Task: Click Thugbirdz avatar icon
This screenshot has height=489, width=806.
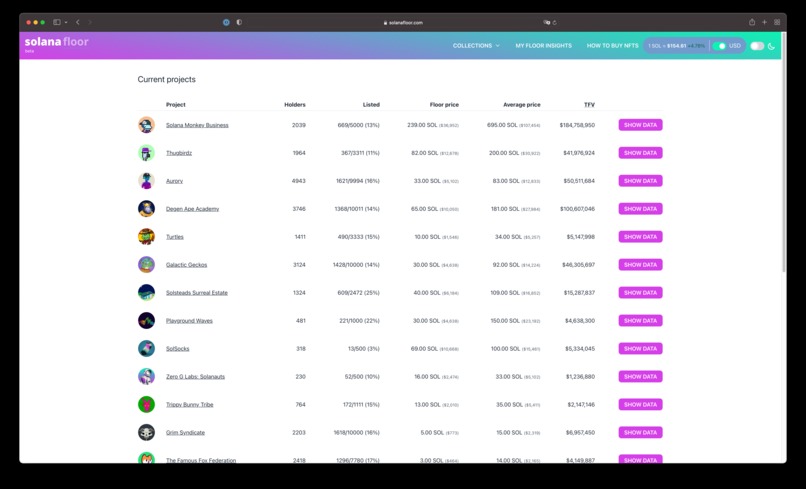Action: (x=146, y=153)
